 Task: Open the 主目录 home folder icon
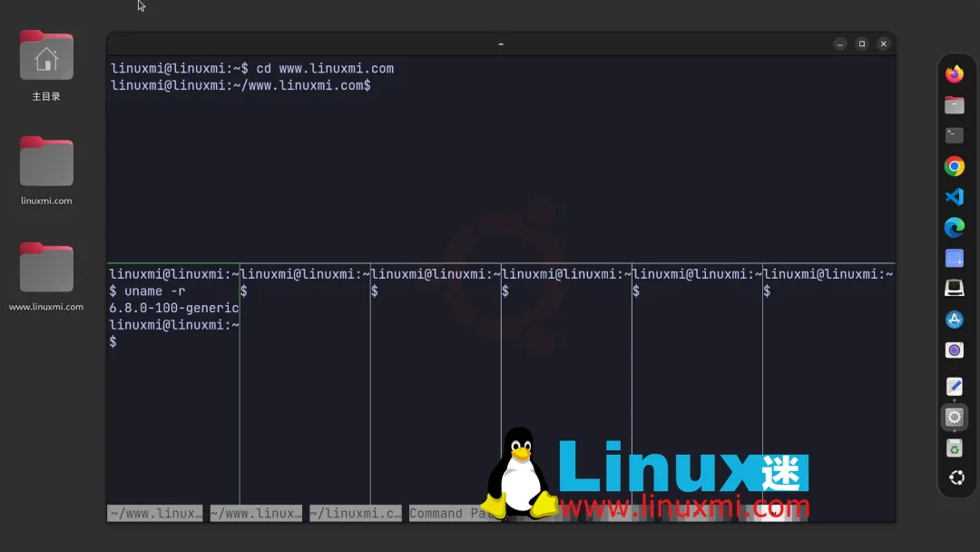pyautogui.click(x=46, y=55)
